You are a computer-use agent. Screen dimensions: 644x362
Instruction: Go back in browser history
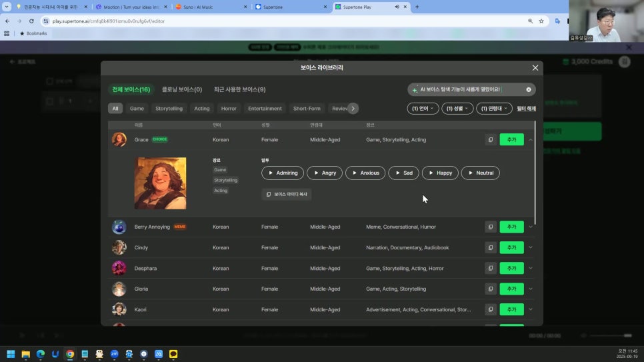click(x=7, y=21)
